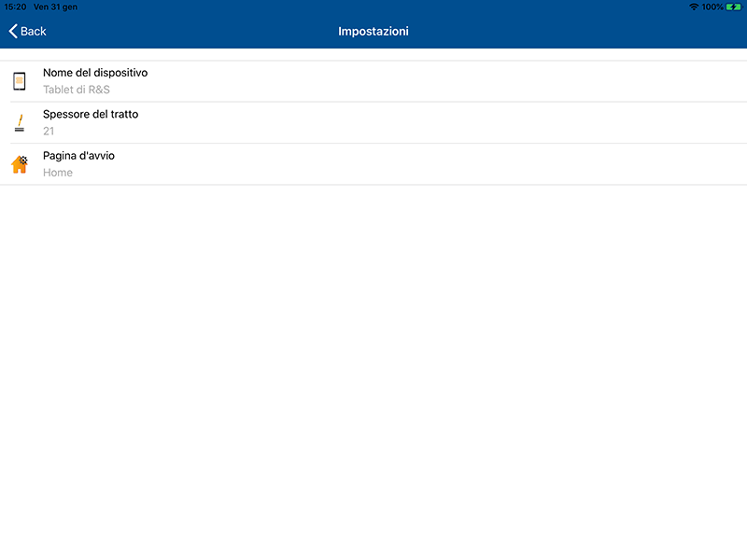Choose the Home start page value
The width and height of the screenshot is (747, 560).
point(58,173)
